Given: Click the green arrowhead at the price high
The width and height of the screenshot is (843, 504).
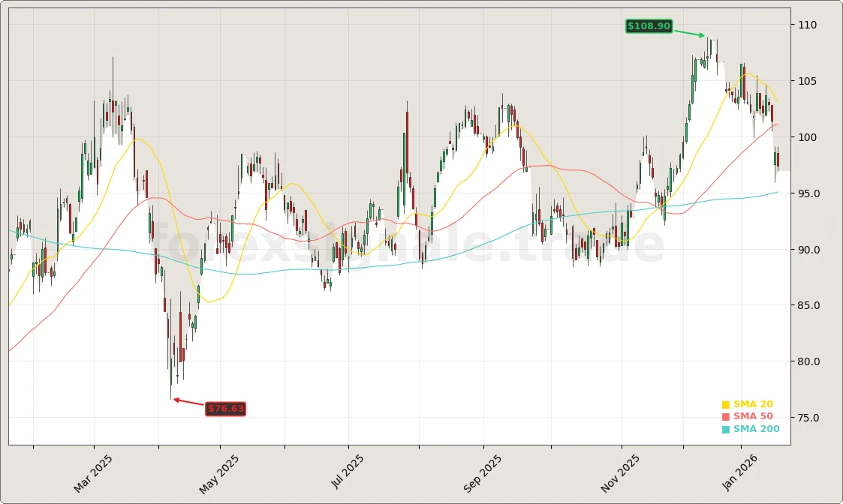Looking at the screenshot, I should point(702,35).
